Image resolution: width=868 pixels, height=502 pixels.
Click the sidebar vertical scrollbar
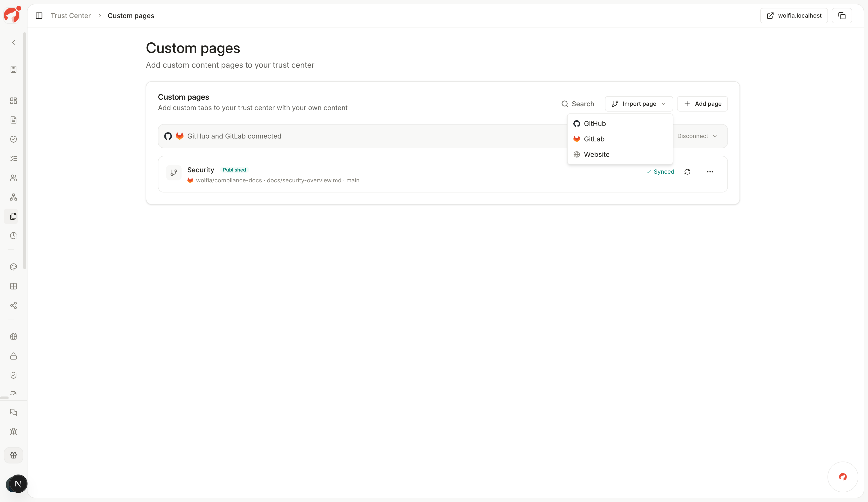pos(24,151)
